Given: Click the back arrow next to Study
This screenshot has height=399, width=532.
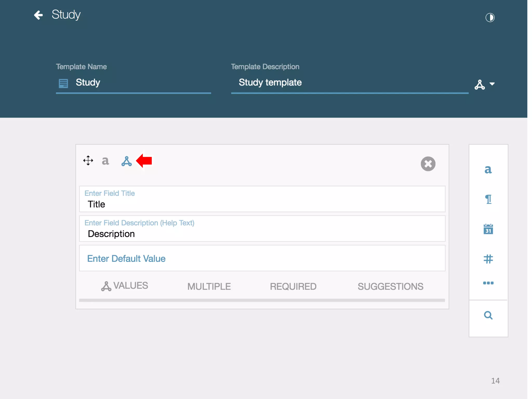Looking at the screenshot, I should point(38,15).
